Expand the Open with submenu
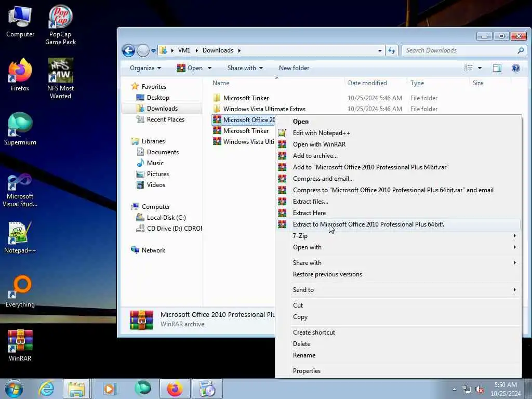 pos(398,247)
